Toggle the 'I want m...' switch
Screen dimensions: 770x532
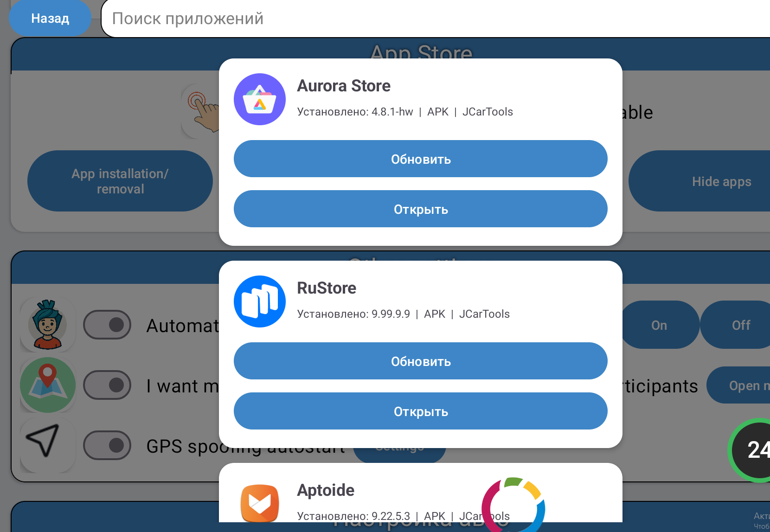point(107,385)
